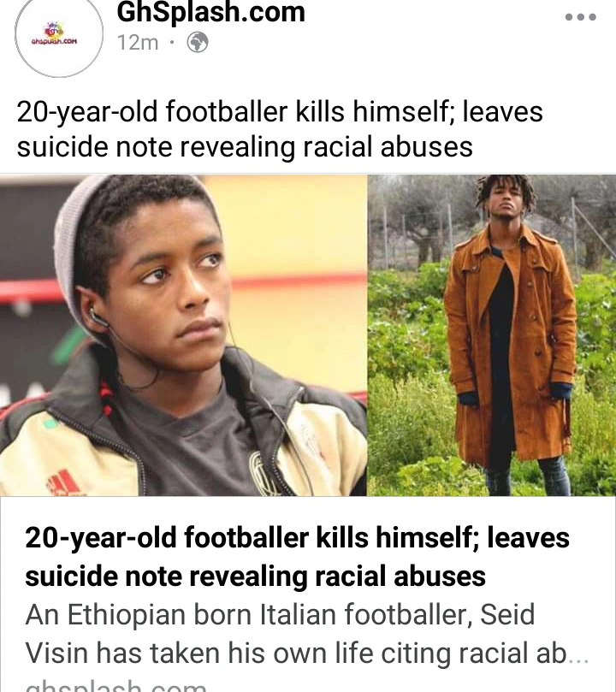Click the ghsplash.com domain below the description
The height and width of the screenshot is (692, 616).
click(115, 686)
